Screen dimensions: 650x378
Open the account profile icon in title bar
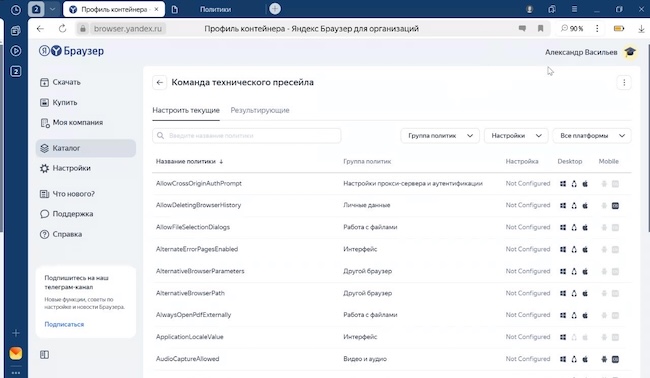point(529,9)
